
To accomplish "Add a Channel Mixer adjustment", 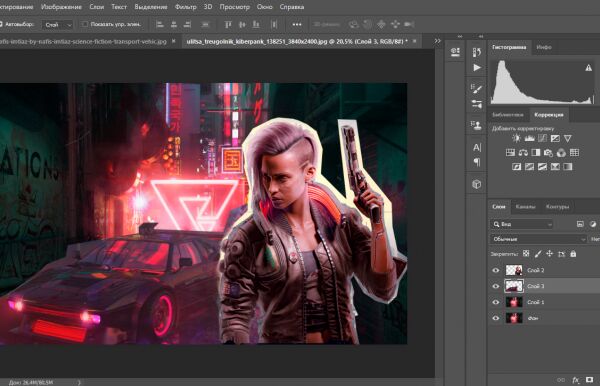I will (561, 153).
